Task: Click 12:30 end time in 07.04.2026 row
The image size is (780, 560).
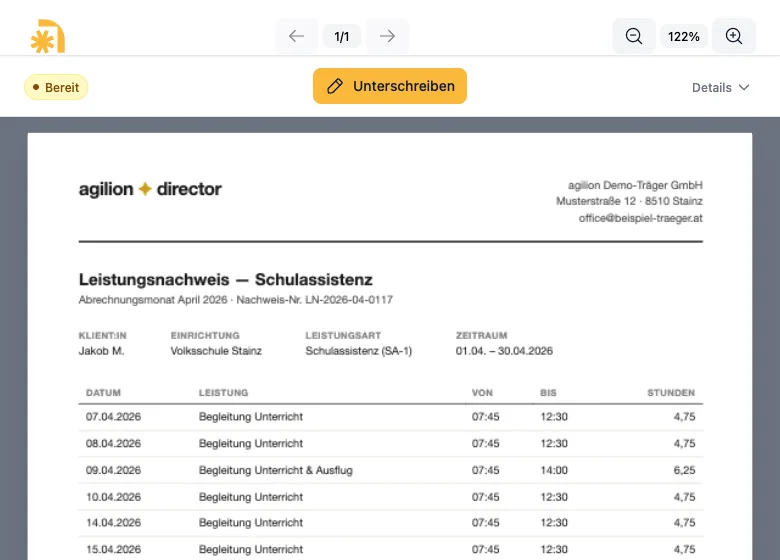Action: [554, 417]
